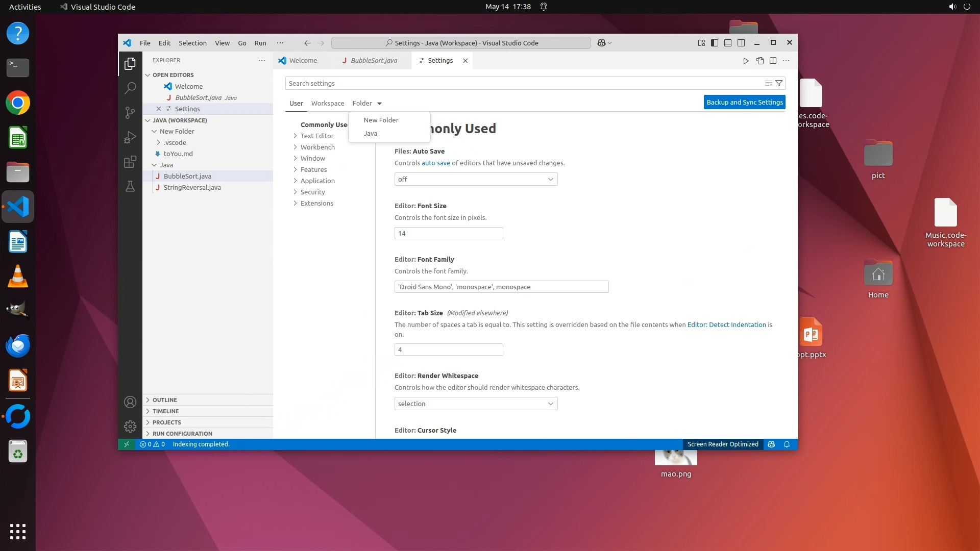The width and height of the screenshot is (980, 551).
Task: Select Java from the Folder dropdown menu
Action: coord(371,133)
